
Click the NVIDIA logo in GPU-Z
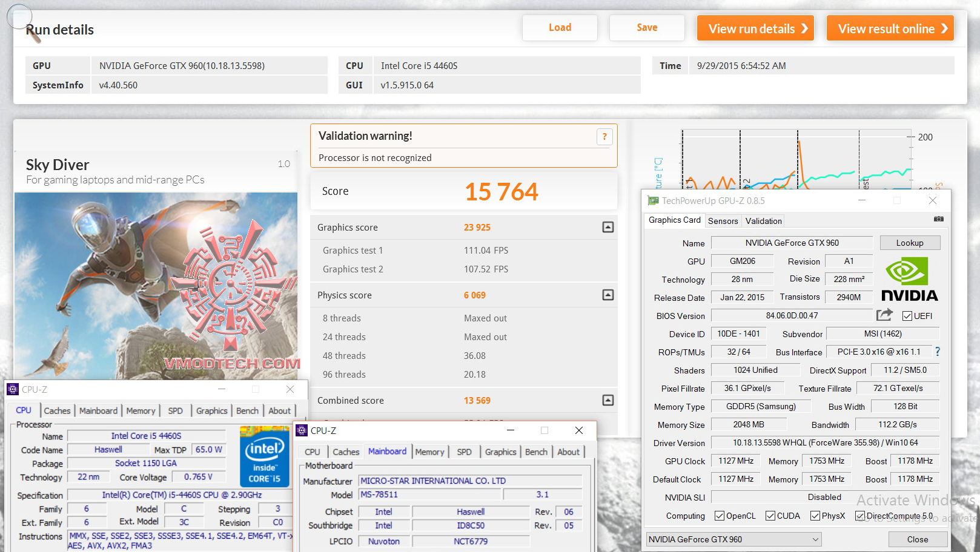[x=909, y=280]
